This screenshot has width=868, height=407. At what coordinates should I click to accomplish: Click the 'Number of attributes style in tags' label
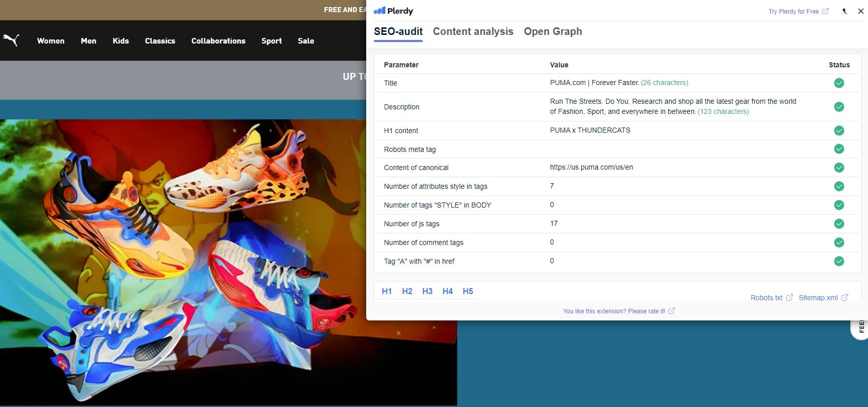point(436,186)
